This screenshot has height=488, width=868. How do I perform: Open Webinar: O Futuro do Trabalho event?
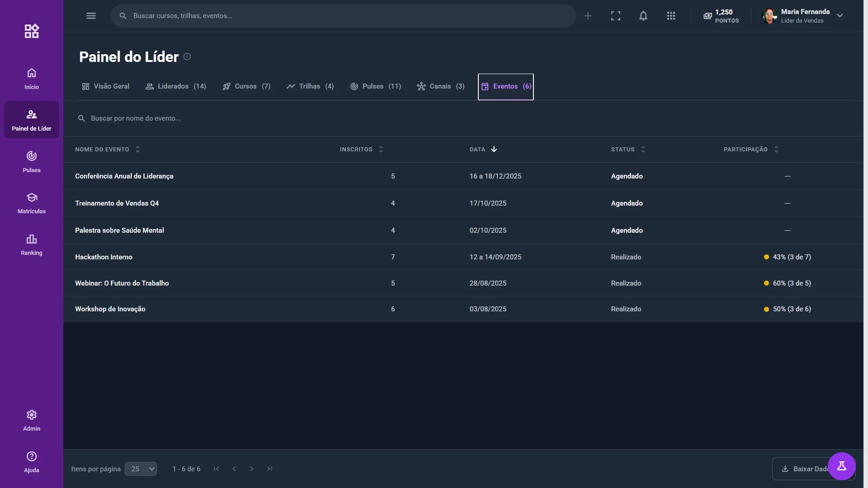pyautogui.click(x=122, y=283)
